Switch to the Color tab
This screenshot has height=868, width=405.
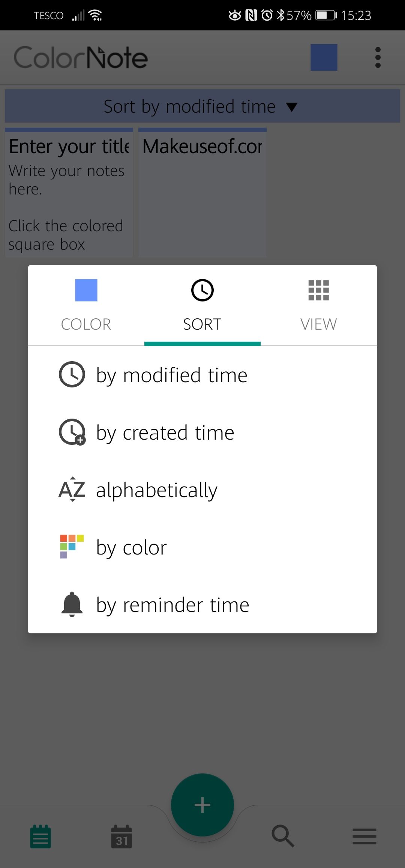[86, 324]
